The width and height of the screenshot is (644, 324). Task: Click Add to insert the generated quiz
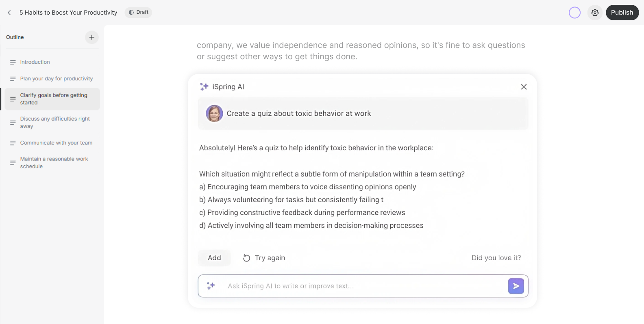[x=214, y=258]
